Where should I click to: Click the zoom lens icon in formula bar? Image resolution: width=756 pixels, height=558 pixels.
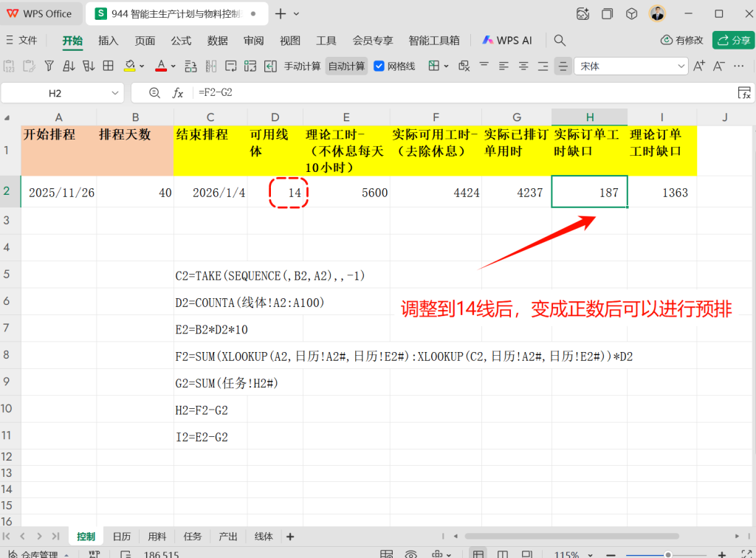click(x=154, y=93)
